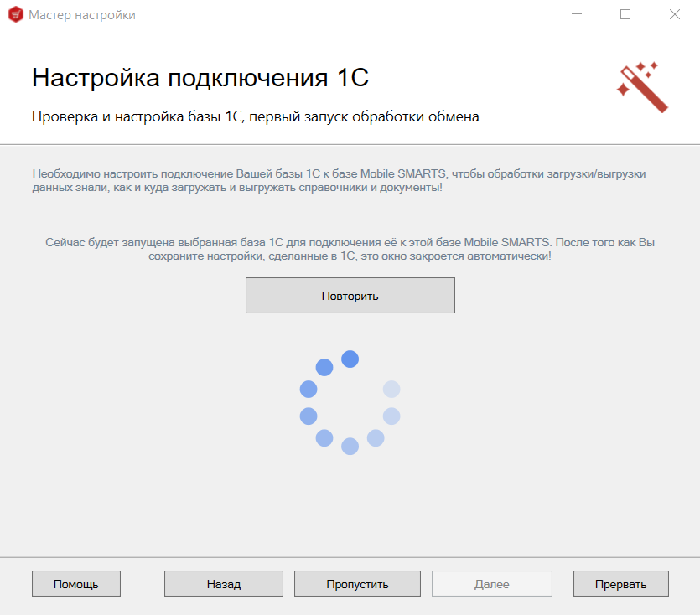Image resolution: width=700 pixels, height=615 pixels.
Task: Click the magic wand wizard icon
Action: [642, 87]
